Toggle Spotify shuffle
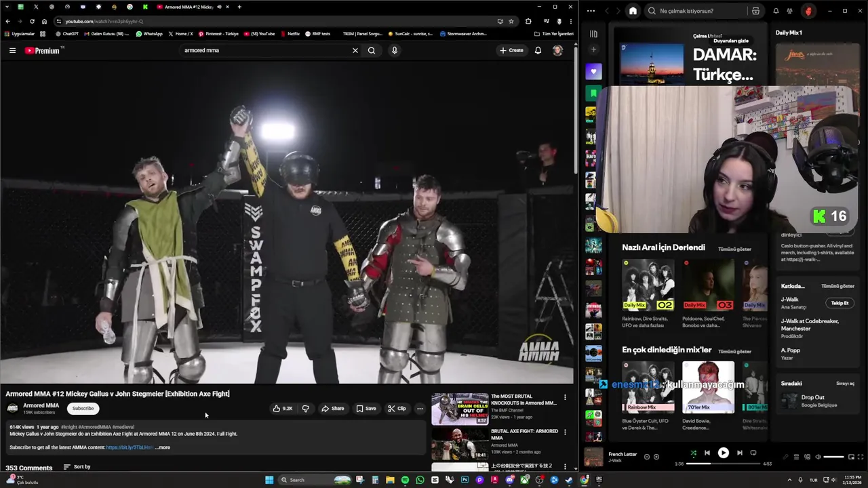Image resolution: width=868 pixels, height=488 pixels. tap(693, 453)
